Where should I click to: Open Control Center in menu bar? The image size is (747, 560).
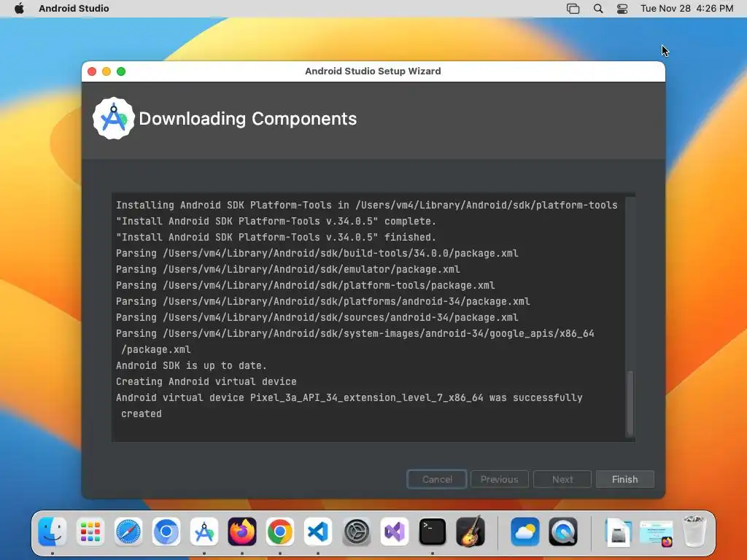(x=622, y=9)
